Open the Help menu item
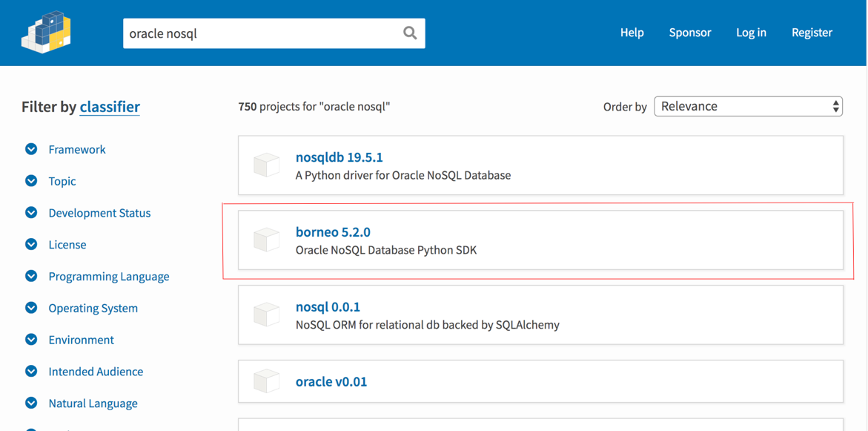Screen dimensions: 868x431 pos(632,33)
